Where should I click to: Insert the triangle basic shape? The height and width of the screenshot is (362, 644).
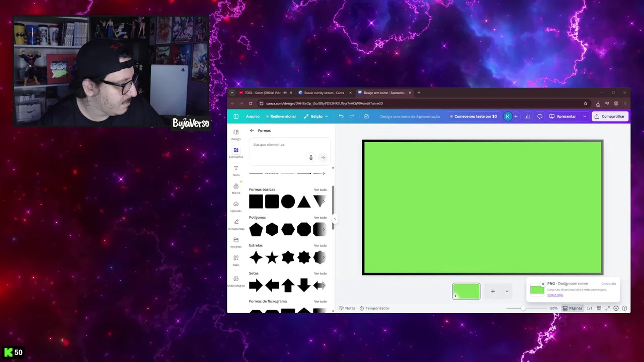click(x=304, y=202)
